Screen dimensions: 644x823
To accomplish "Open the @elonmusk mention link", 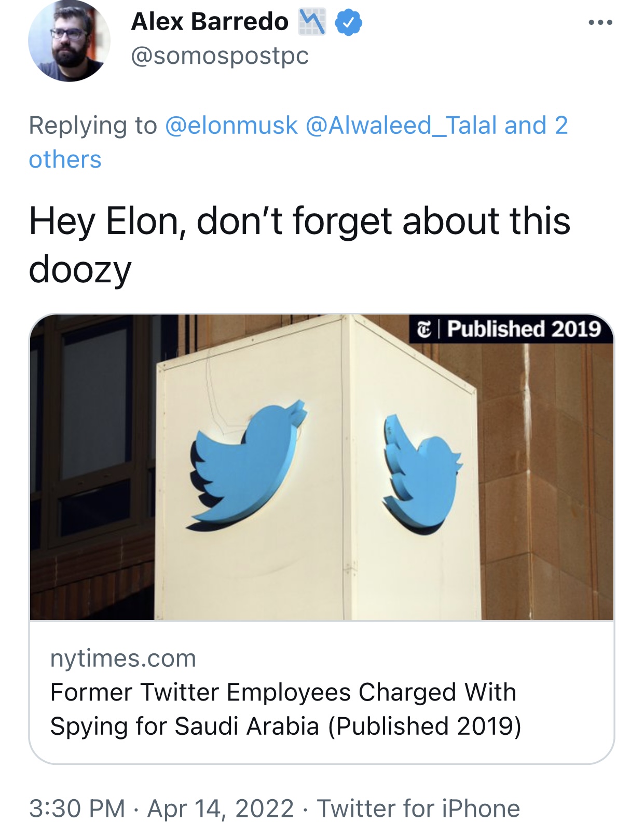I will [231, 126].
